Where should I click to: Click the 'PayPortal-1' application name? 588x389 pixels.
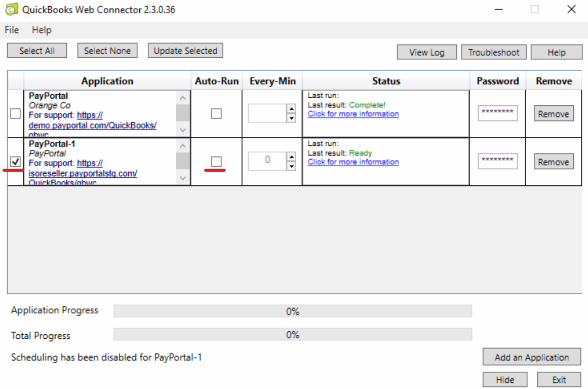52,144
